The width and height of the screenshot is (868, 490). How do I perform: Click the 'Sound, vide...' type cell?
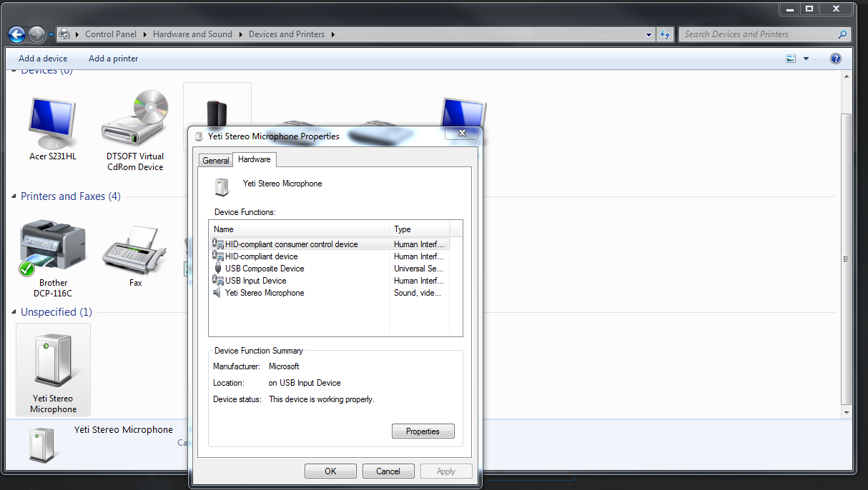click(418, 293)
